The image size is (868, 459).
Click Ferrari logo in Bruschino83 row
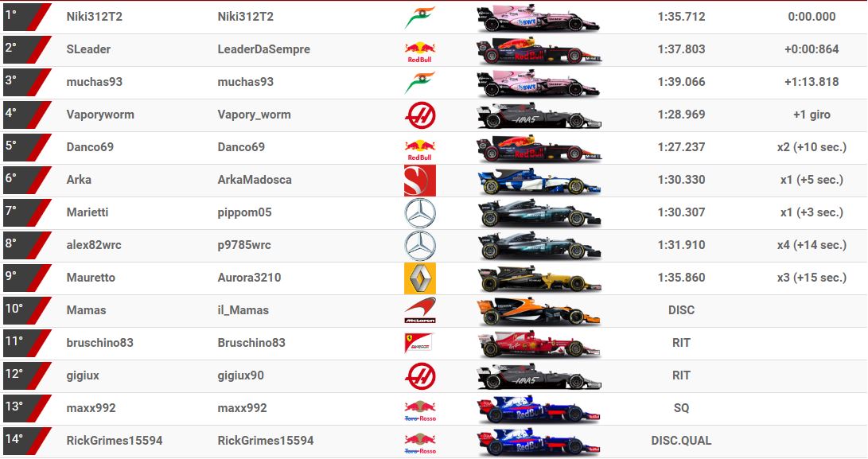point(418,343)
